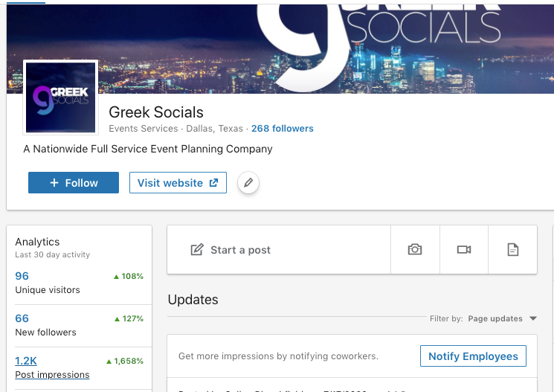554x392 pixels.
Task: Open the Visit website link button
Action: pos(178,183)
